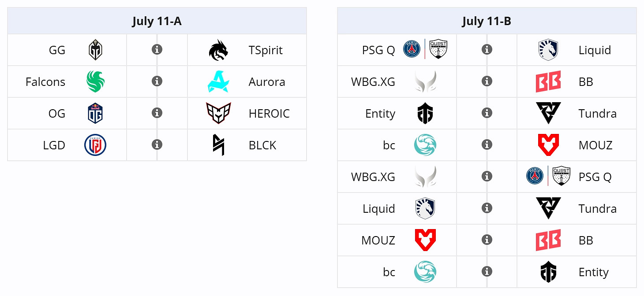Select the July 11-B table header
The image size is (644, 296).
click(487, 21)
